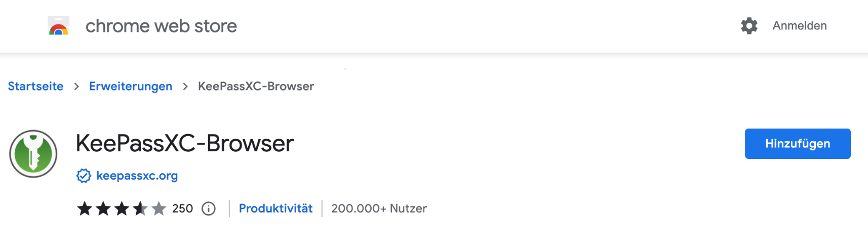The width and height of the screenshot is (868, 249).
Task: Click the chevron after Erweiterungen
Action: [185, 87]
